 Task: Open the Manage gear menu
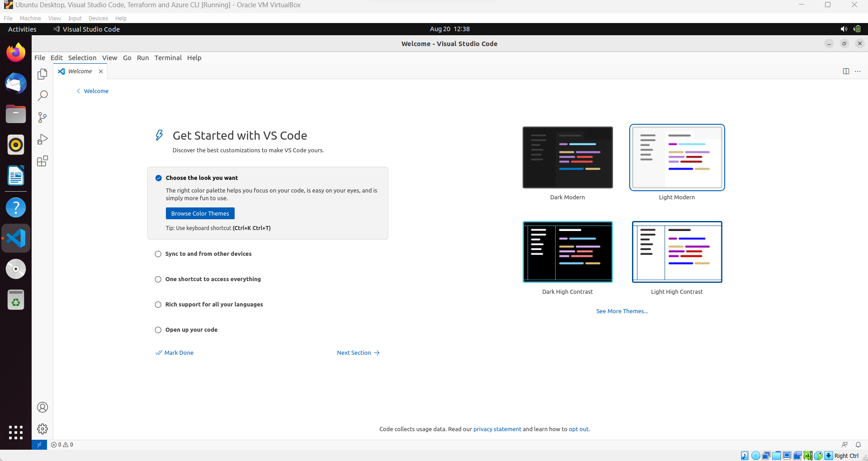[x=42, y=429]
